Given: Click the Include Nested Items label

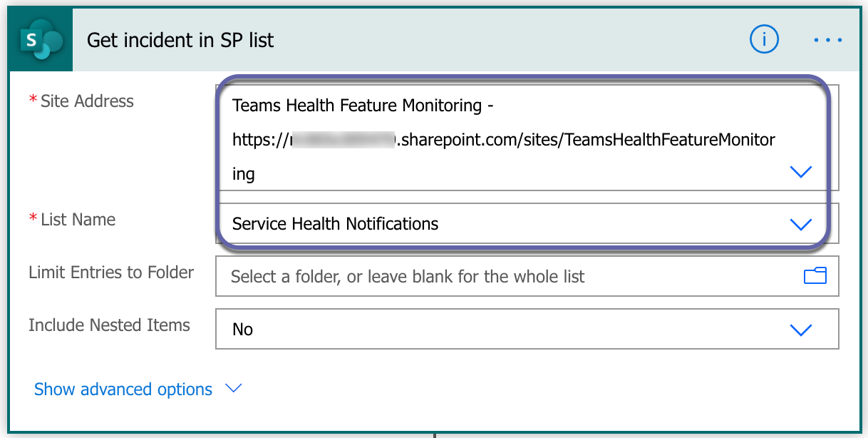Looking at the screenshot, I should point(109,325).
